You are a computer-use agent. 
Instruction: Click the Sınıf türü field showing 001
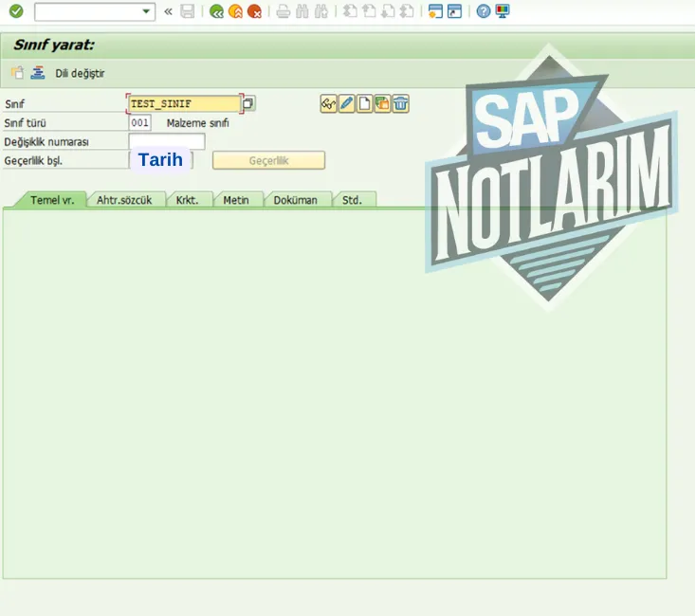(139, 123)
